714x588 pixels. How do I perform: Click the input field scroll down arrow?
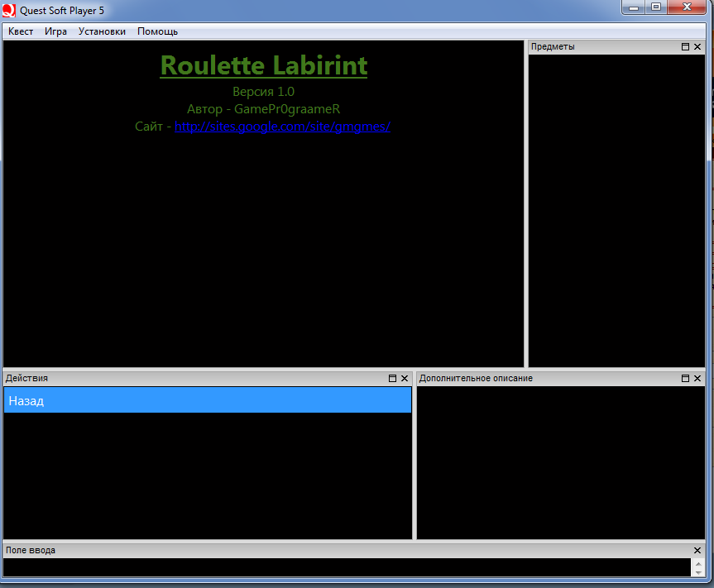[698, 572]
